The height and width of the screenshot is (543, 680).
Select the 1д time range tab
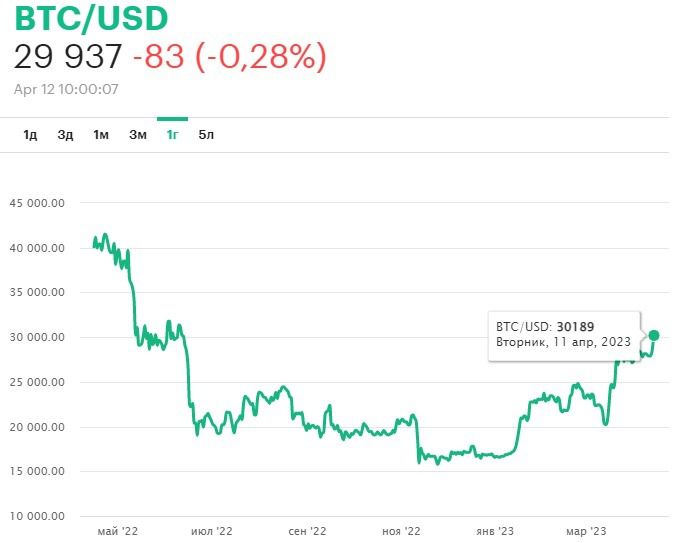(30, 135)
